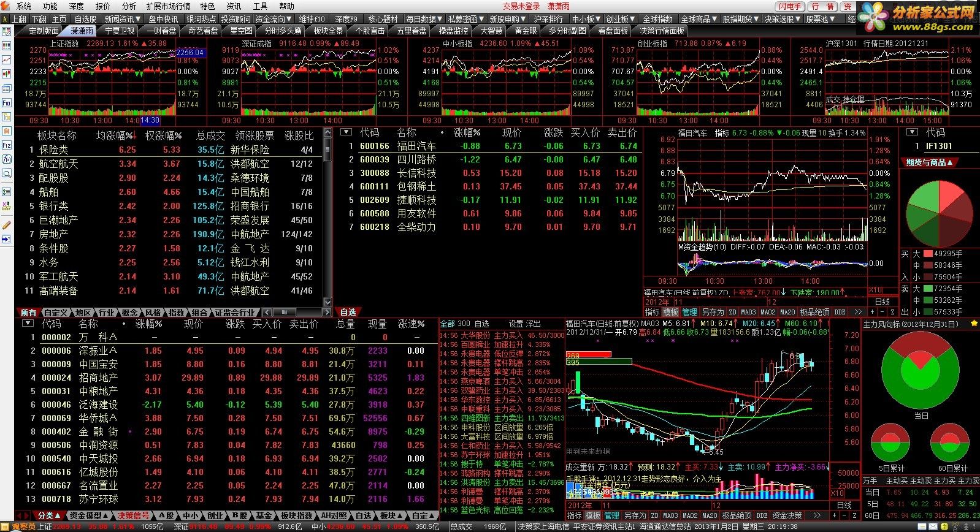Select 模板 tab under lower daily chart
Image resolution: width=980 pixels, height=532 pixels.
click(592, 515)
